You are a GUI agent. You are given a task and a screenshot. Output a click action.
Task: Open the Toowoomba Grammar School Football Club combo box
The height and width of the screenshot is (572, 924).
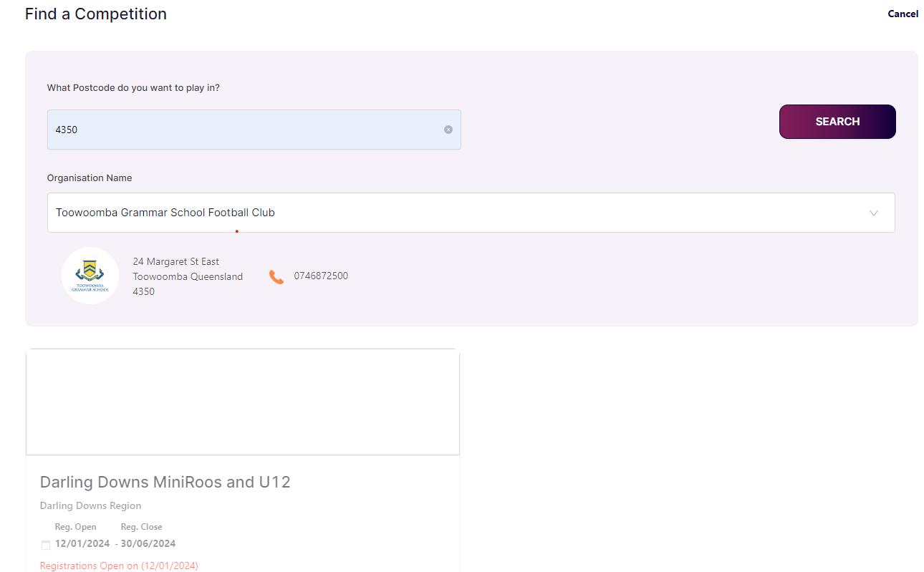pos(471,213)
